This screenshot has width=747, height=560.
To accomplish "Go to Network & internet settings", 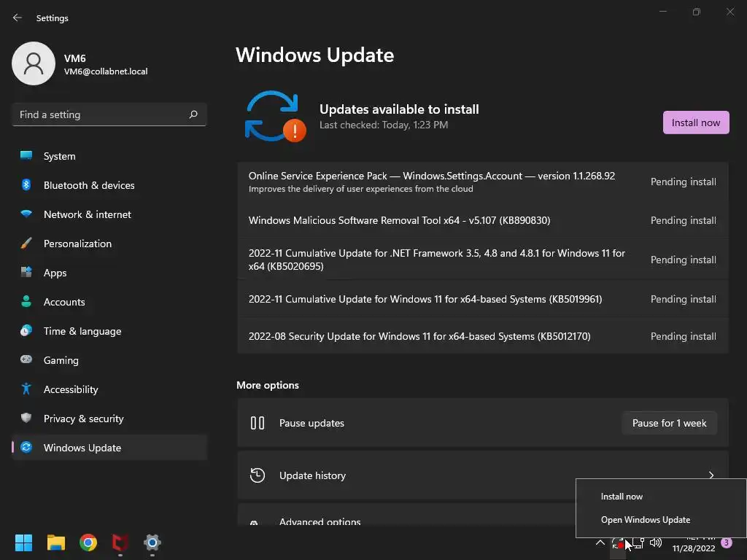I will click(x=109, y=214).
